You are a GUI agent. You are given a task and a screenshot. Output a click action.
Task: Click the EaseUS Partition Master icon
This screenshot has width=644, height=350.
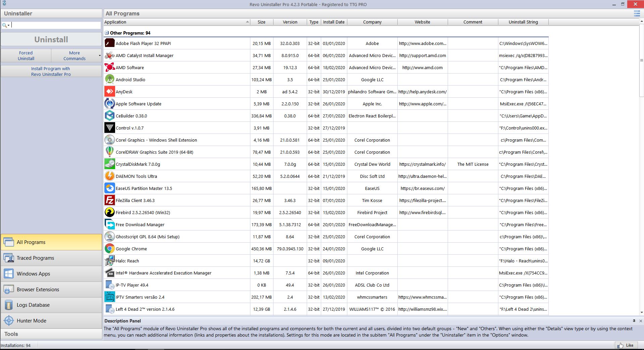pos(109,188)
